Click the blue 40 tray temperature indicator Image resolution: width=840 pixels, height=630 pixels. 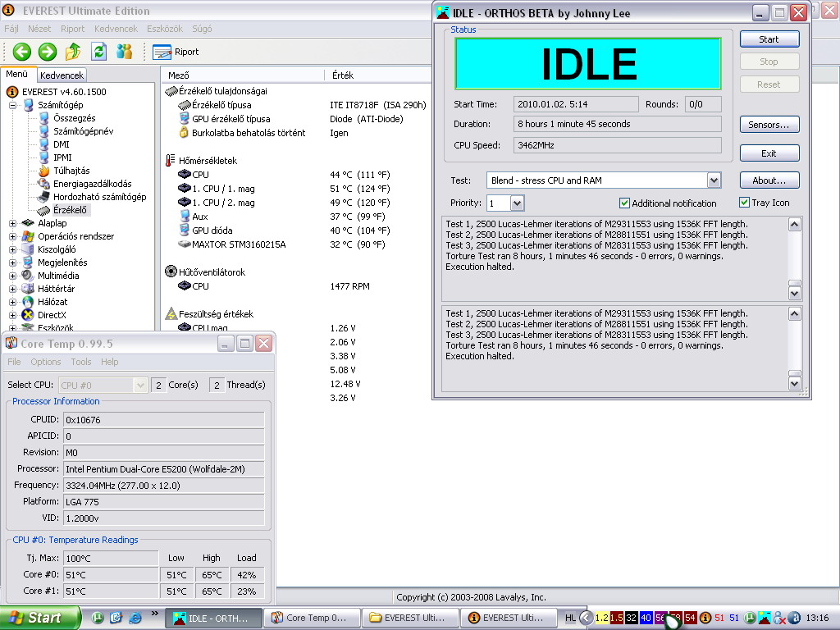[646, 618]
